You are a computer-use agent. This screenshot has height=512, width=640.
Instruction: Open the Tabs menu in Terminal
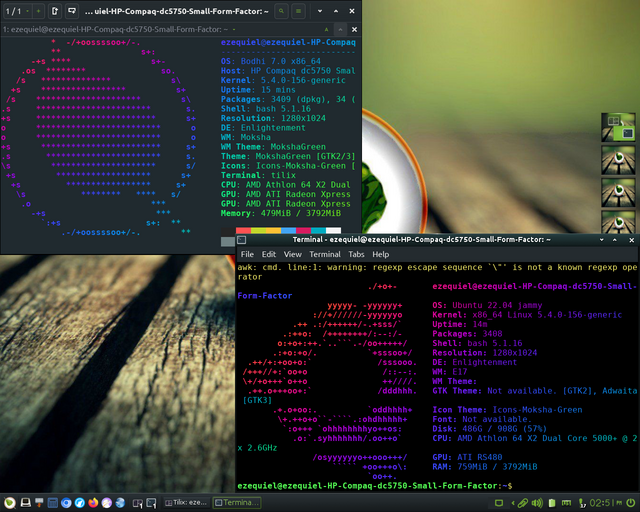pyautogui.click(x=356, y=254)
